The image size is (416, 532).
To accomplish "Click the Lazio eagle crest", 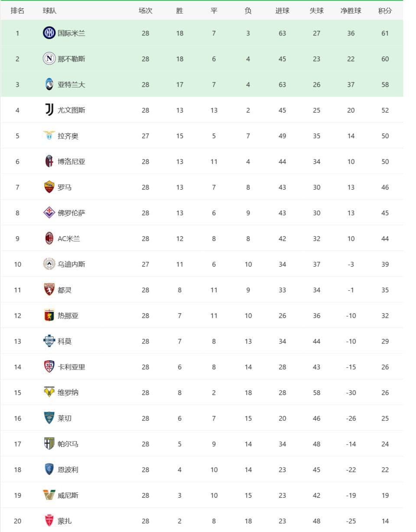I will (49, 136).
